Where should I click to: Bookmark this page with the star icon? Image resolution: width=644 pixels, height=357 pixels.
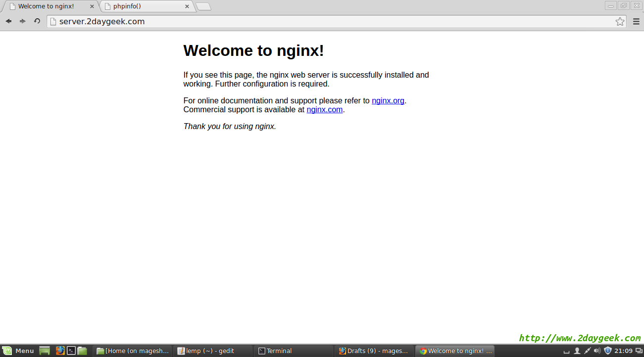[x=620, y=21]
